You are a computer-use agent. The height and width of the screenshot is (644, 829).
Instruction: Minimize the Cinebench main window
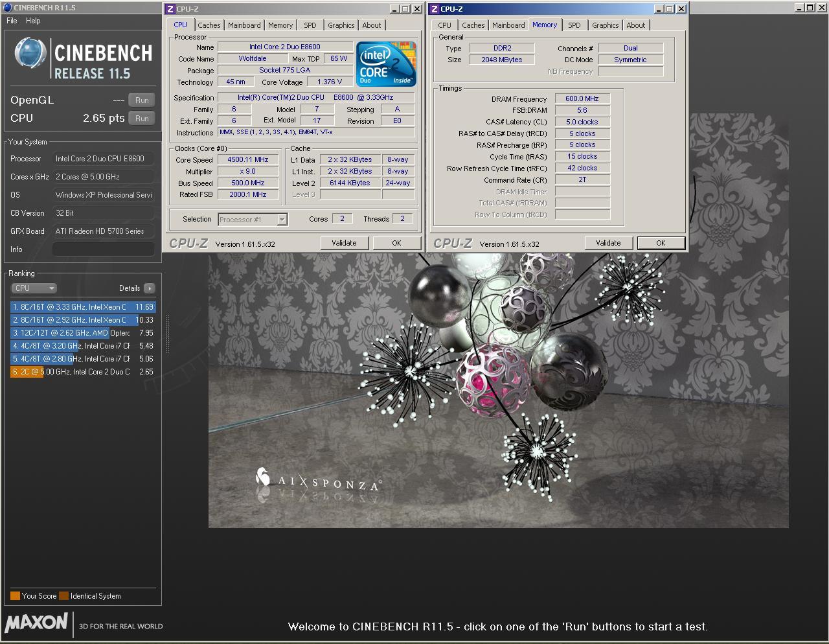pos(799,8)
